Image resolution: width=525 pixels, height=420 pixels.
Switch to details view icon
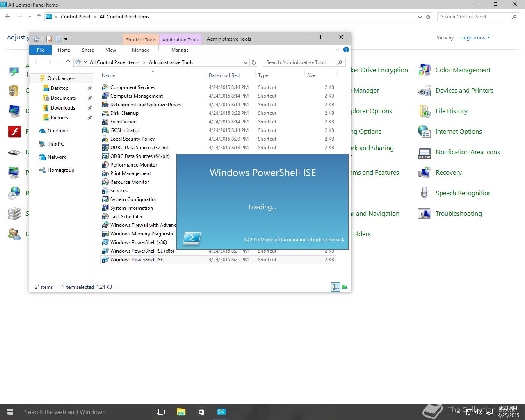[336, 287]
